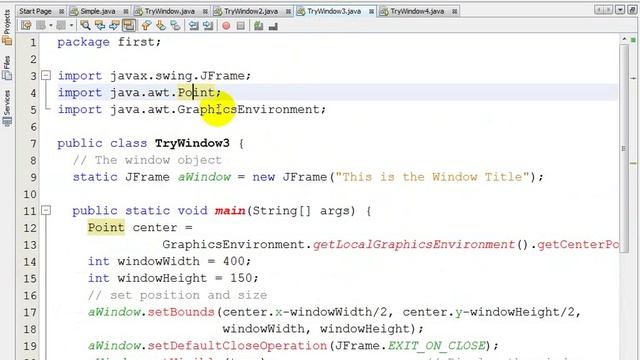Open the Services side panel
Image resolution: width=640 pixels, height=360 pixels.
[7, 108]
